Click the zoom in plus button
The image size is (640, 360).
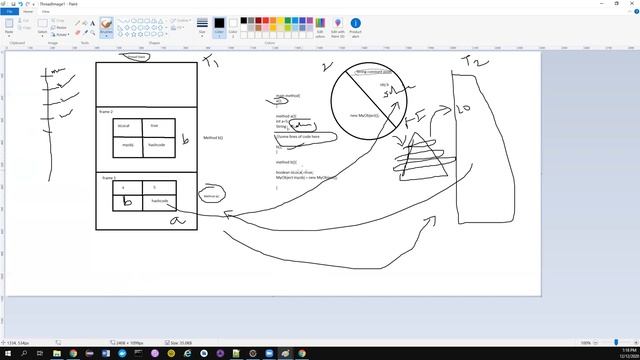pyautogui.click(x=636, y=343)
